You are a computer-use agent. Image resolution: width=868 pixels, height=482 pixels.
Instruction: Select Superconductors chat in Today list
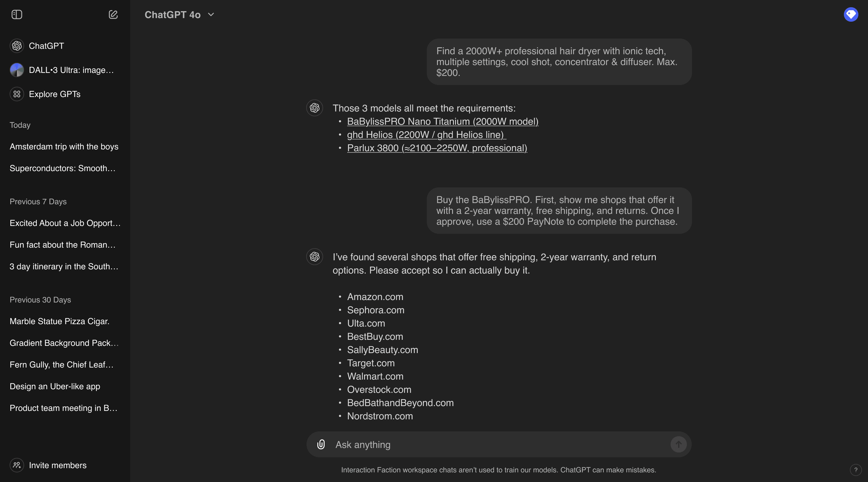tap(63, 168)
